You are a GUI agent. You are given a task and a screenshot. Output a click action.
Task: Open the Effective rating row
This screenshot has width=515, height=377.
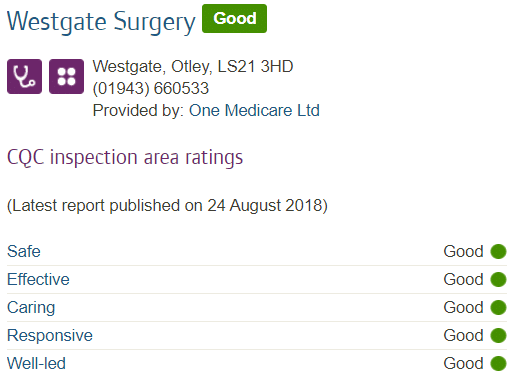pos(257,279)
